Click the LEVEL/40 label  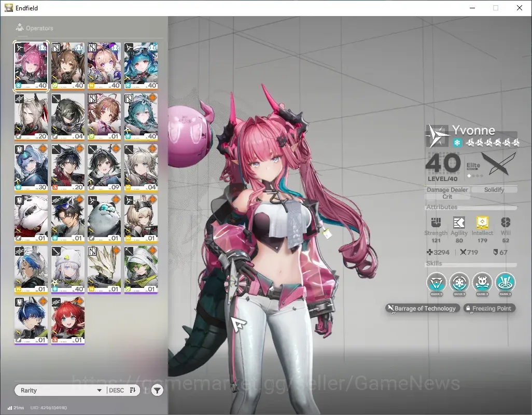tap(442, 179)
